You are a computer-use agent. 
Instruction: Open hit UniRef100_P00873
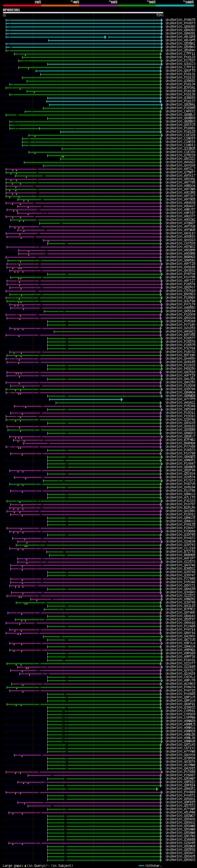point(180,23)
